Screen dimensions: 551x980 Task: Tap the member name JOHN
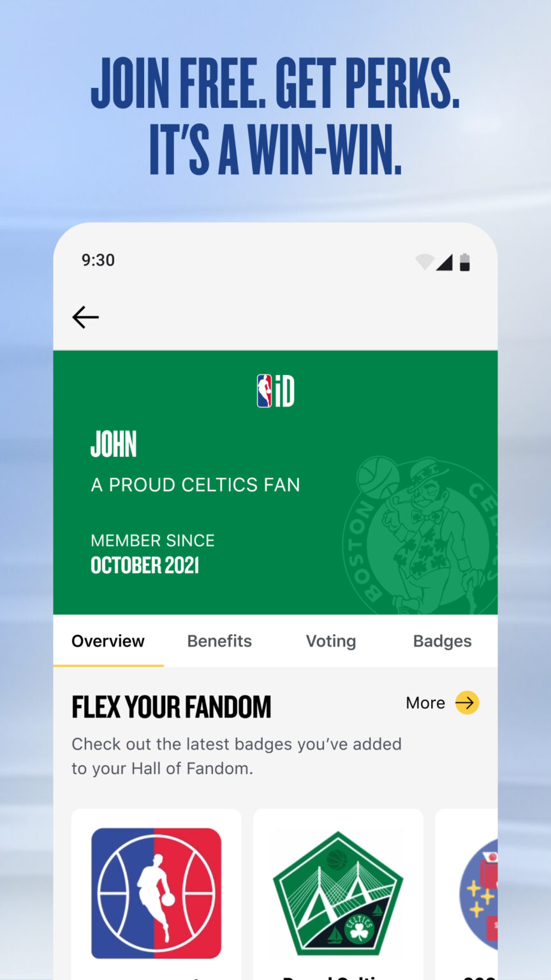[x=114, y=445]
